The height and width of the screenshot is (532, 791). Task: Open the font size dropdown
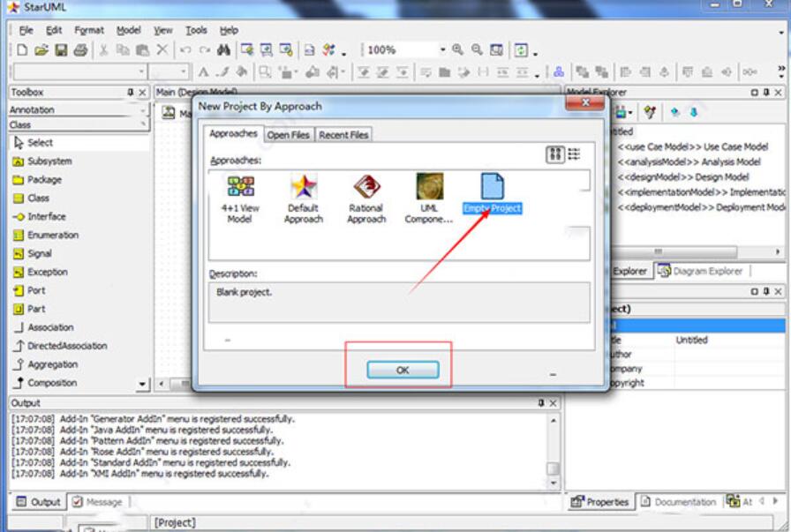[183, 71]
